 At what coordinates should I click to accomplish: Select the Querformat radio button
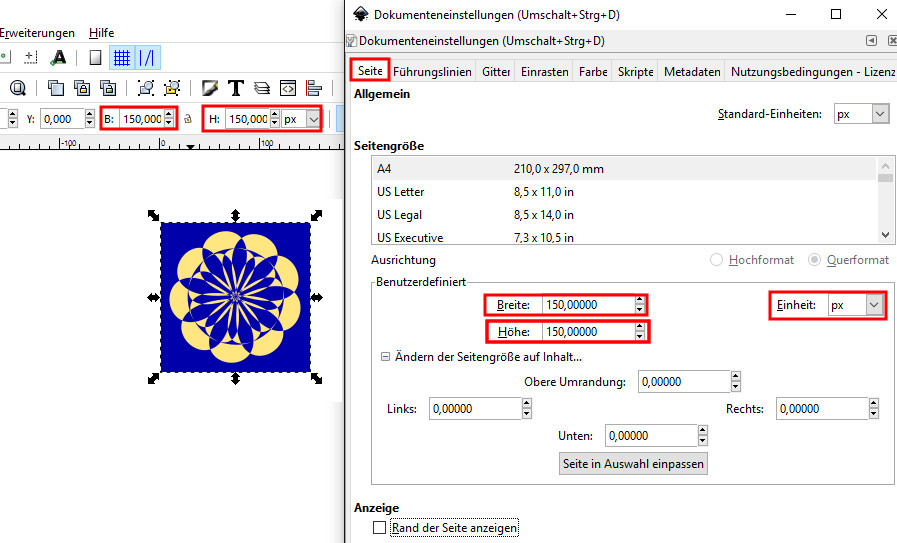815,260
